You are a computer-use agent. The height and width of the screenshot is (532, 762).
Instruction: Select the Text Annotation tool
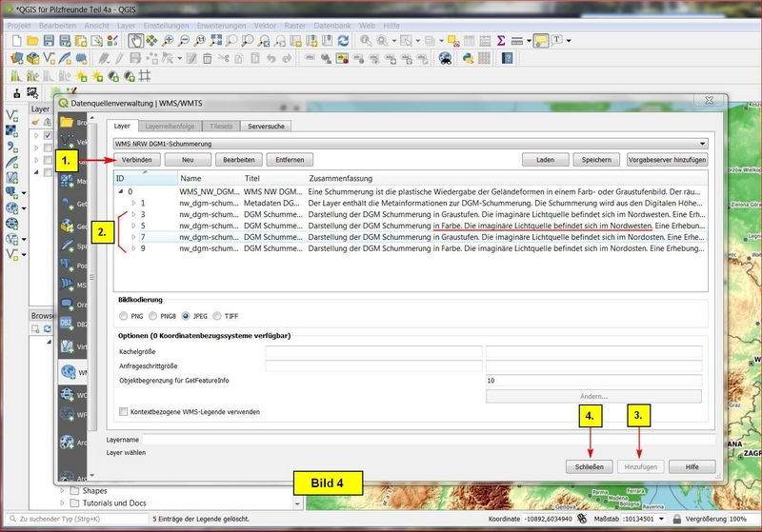557,41
